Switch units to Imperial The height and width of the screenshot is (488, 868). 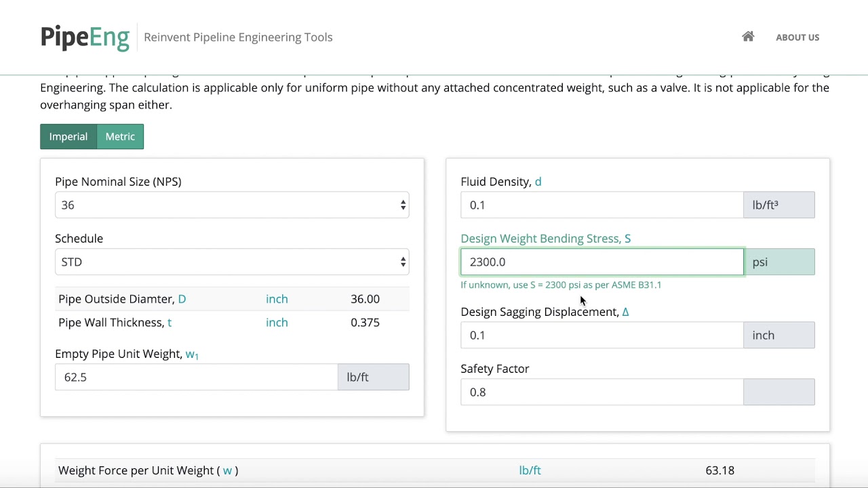pyautogui.click(x=68, y=136)
